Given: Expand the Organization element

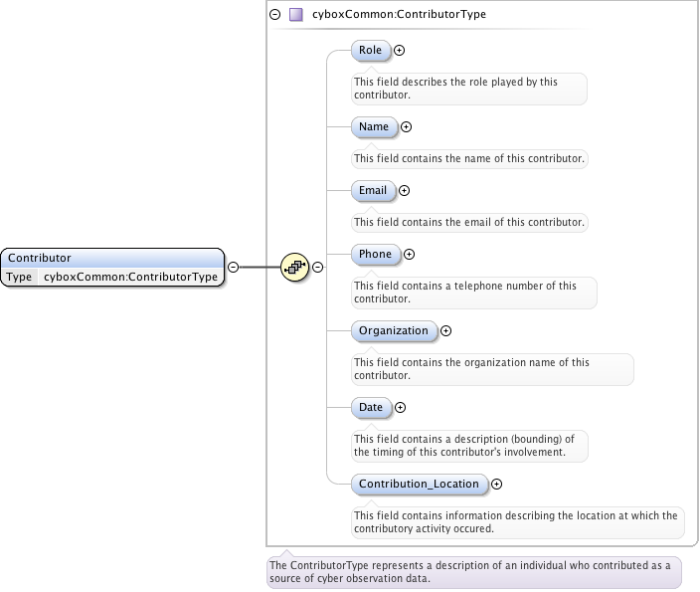Looking at the screenshot, I should tap(445, 330).
